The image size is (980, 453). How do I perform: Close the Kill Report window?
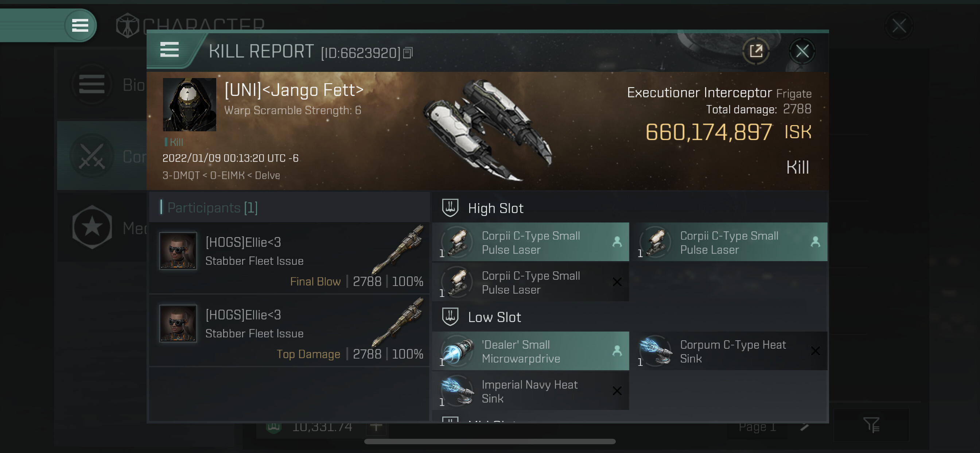(802, 51)
